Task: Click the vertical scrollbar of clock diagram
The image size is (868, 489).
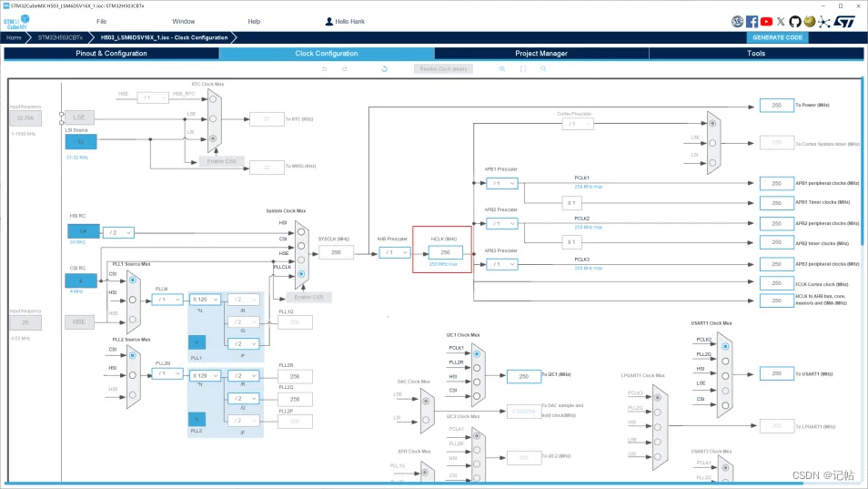Action: coord(863,164)
